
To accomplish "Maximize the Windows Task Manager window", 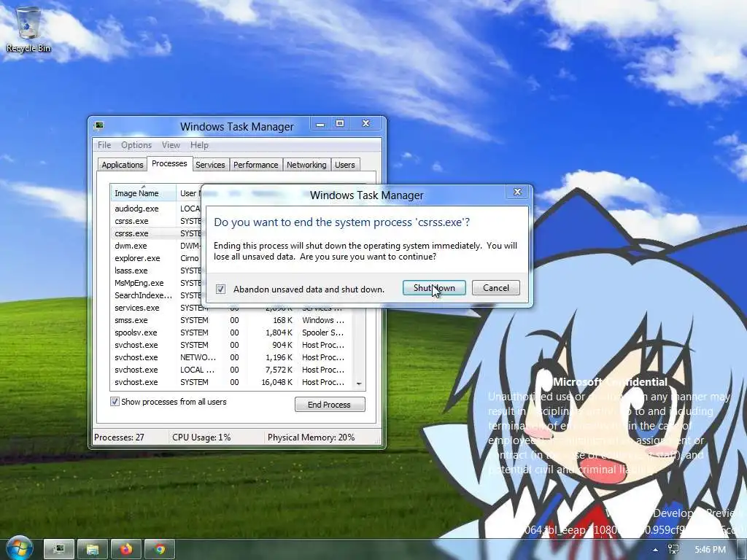I will [340, 124].
